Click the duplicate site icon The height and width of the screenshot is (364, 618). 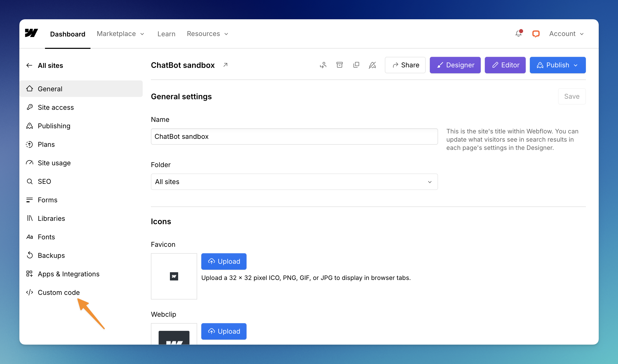tap(356, 65)
